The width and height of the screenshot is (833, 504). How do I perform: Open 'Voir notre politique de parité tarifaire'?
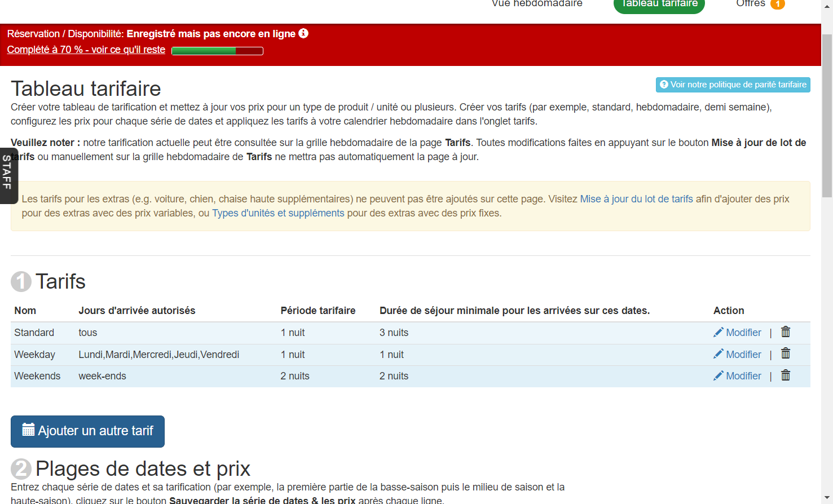pyautogui.click(x=733, y=85)
